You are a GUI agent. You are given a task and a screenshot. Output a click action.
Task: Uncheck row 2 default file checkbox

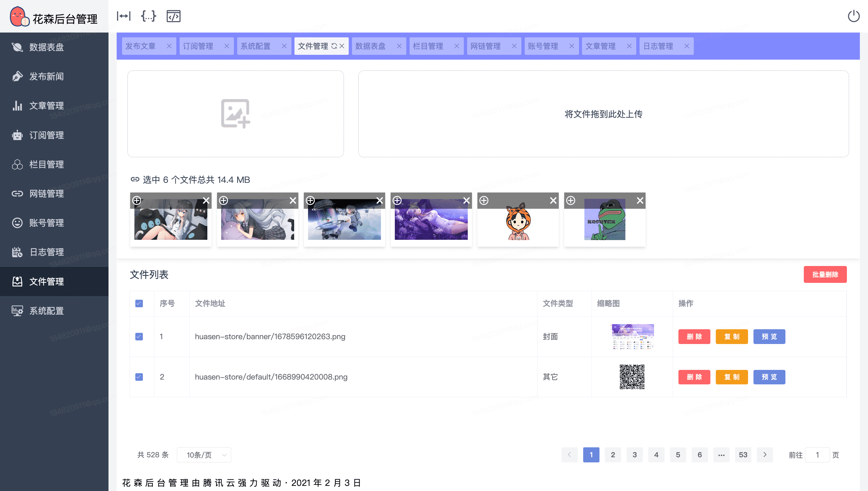click(139, 377)
